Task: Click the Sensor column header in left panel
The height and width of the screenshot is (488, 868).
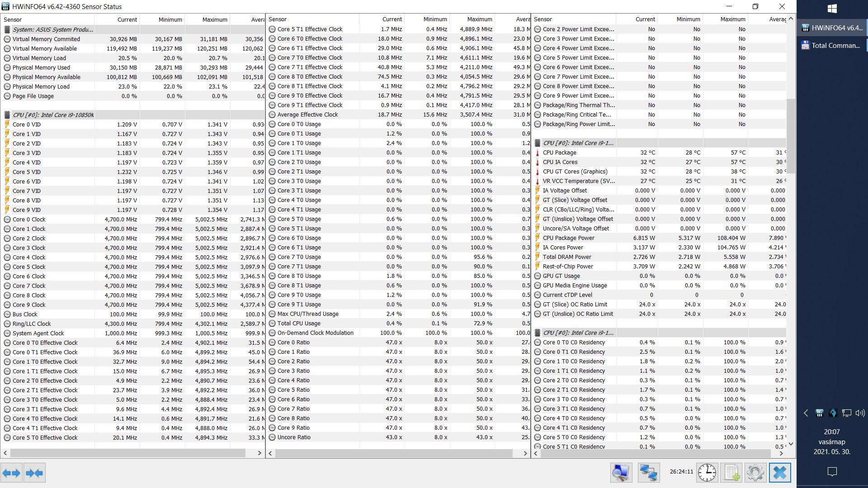Action: tap(47, 19)
